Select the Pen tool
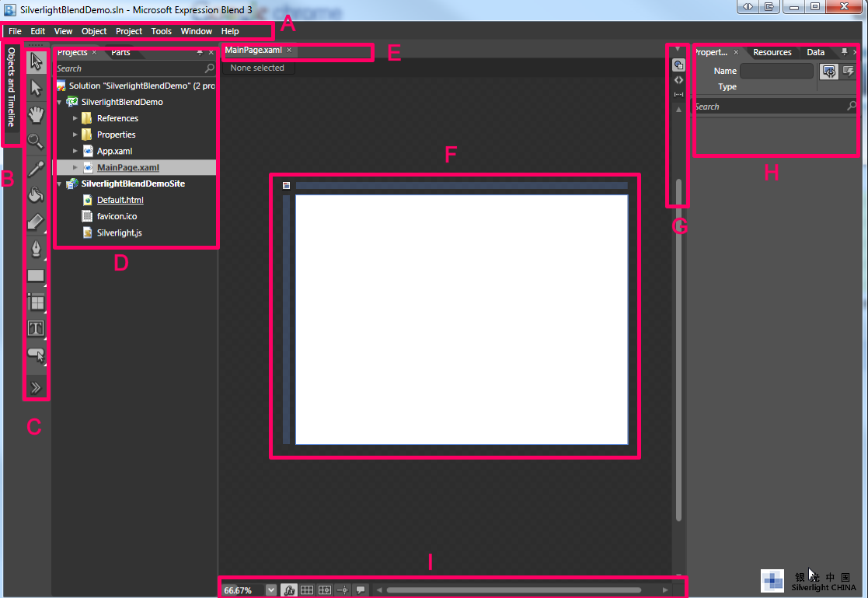The height and width of the screenshot is (598, 868). (x=36, y=248)
